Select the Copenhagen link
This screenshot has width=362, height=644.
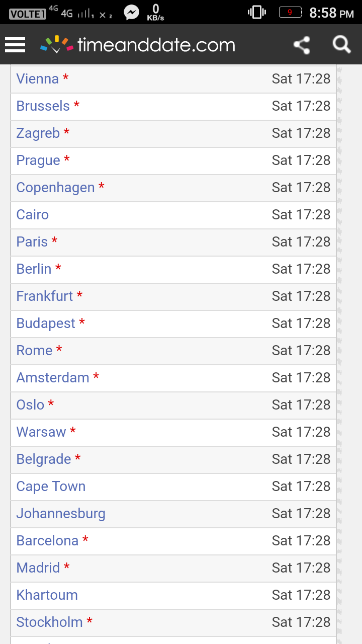[x=55, y=187]
